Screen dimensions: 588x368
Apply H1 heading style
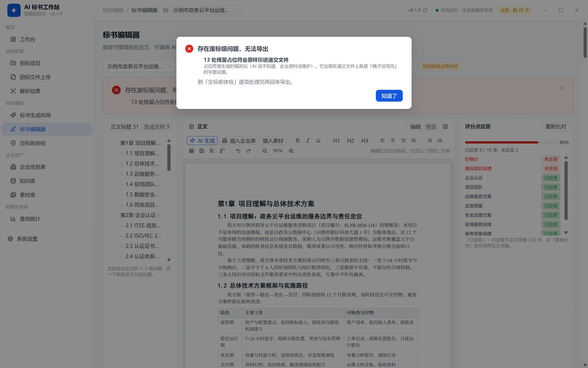(x=336, y=140)
